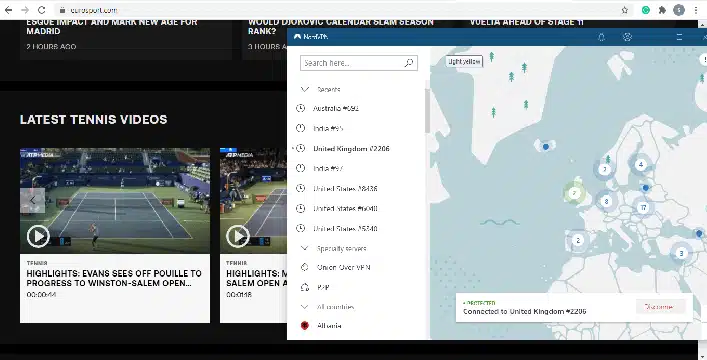Select United States #8436 server
The image size is (707, 360).
[x=345, y=189]
